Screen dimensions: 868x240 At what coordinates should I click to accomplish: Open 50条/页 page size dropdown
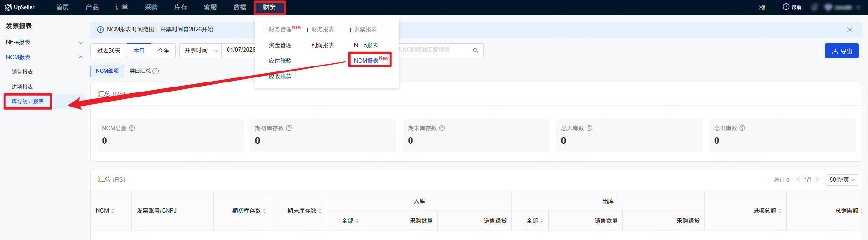pyautogui.click(x=842, y=180)
